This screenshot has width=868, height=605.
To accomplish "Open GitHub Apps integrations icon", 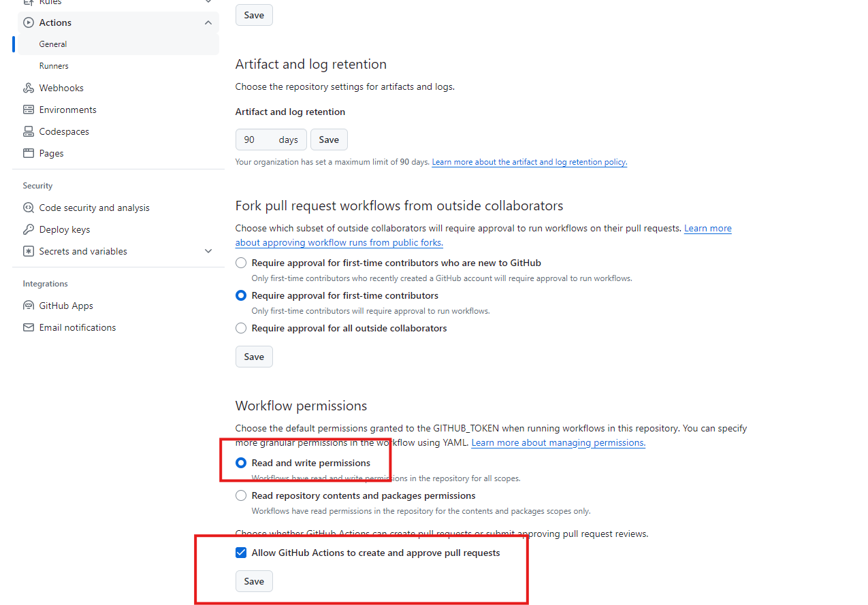I will click(x=28, y=305).
